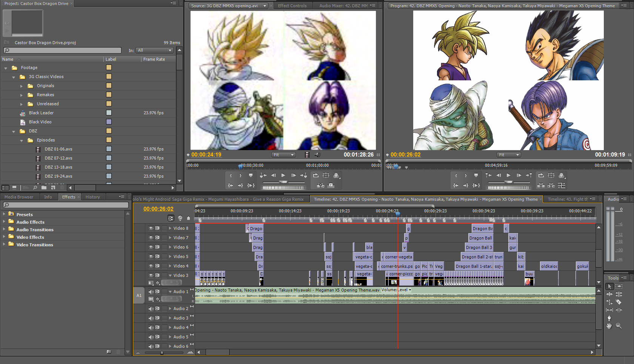This screenshot has height=364, width=634.
Task: Set unnumbered marker in Source monitor
Action: [251, 175]
